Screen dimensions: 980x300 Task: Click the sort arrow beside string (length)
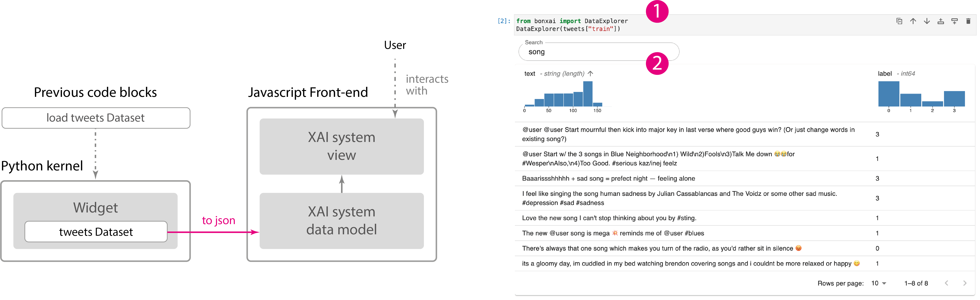tap(590, 73)
